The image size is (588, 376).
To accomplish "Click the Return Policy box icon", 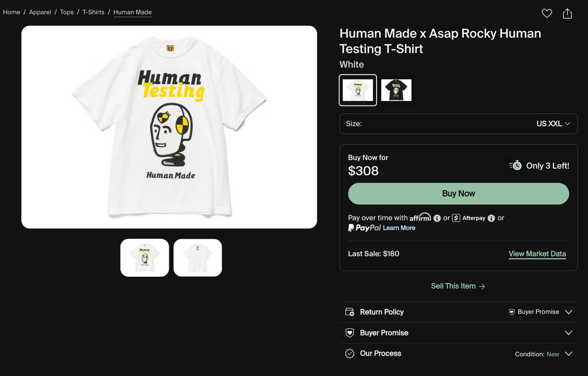I will (350, 312).
